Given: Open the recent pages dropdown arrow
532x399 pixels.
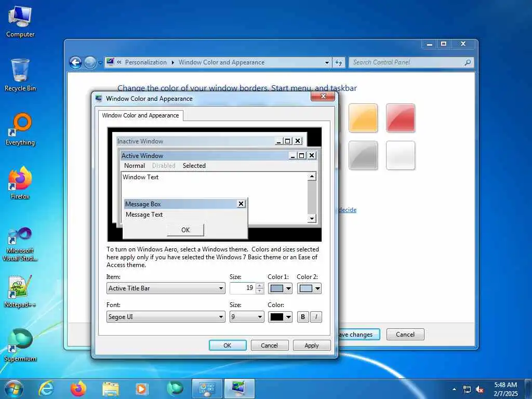Looking at the screenshot, I should 100,63.
